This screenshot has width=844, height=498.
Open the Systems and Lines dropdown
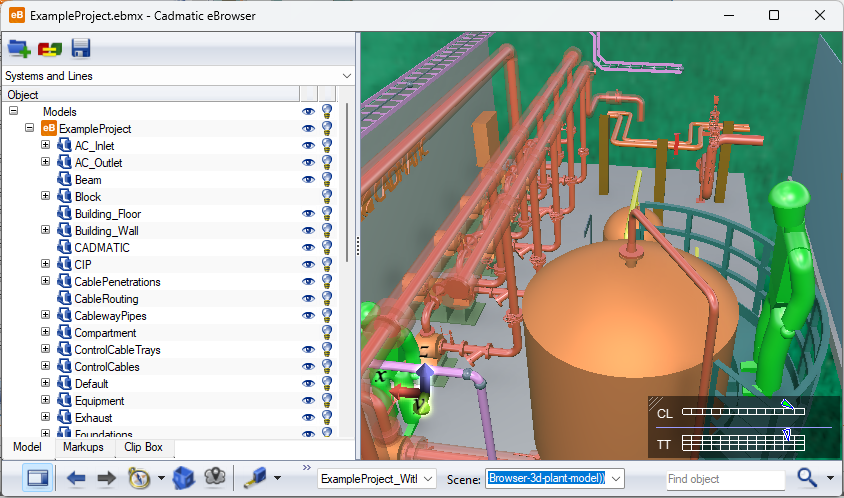pos(178,76)
